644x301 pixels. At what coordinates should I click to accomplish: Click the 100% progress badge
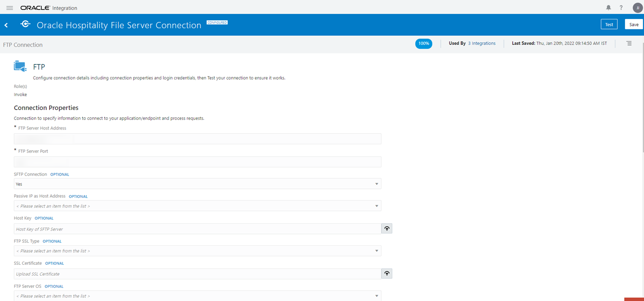coord(424,43)
